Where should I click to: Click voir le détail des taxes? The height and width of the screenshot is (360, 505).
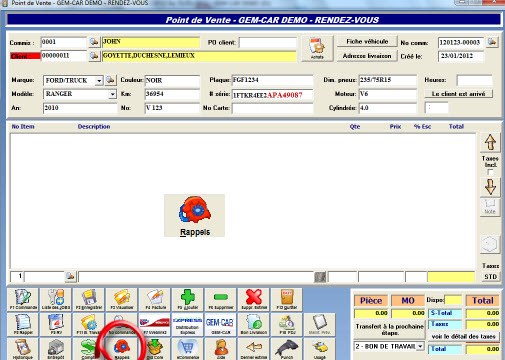click(x=463, y=336)
